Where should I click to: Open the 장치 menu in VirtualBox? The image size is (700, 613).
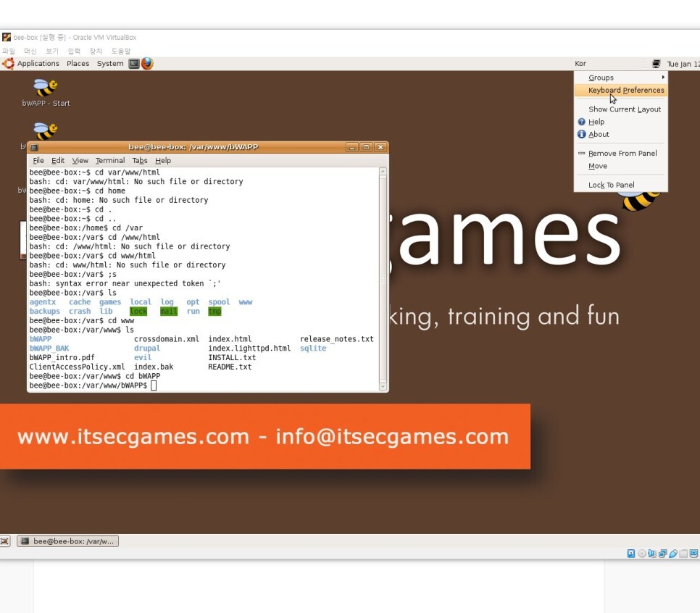[96, 51]
